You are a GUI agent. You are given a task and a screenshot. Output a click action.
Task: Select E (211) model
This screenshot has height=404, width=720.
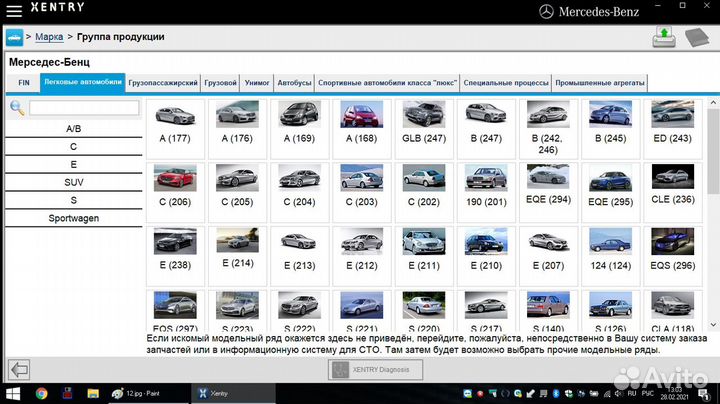point(424,256)
